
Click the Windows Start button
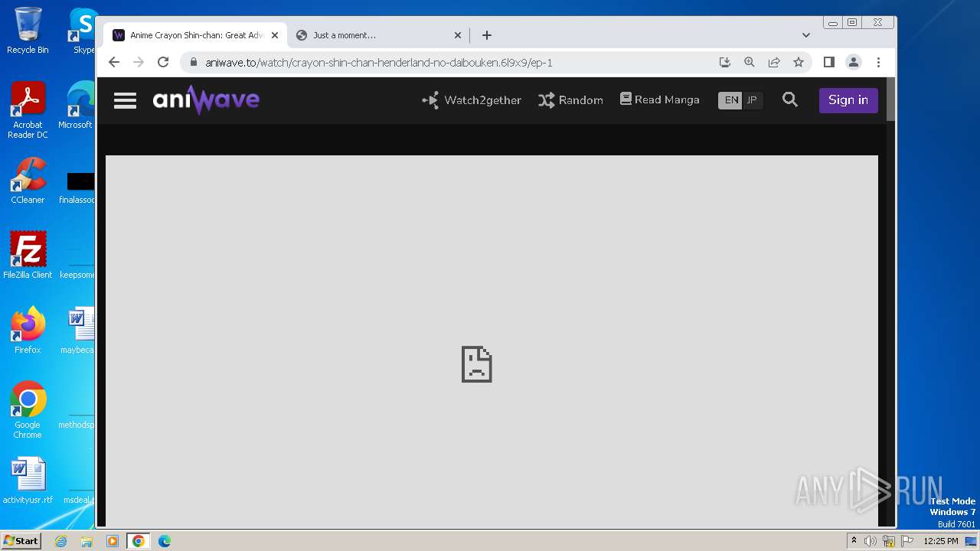pos(21,541)
